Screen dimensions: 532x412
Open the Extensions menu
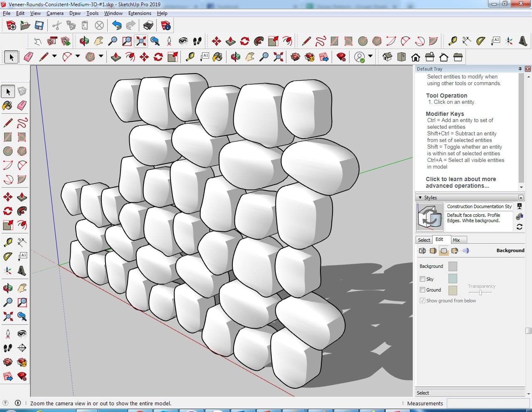pyautogui.click(x=140, y=13)
